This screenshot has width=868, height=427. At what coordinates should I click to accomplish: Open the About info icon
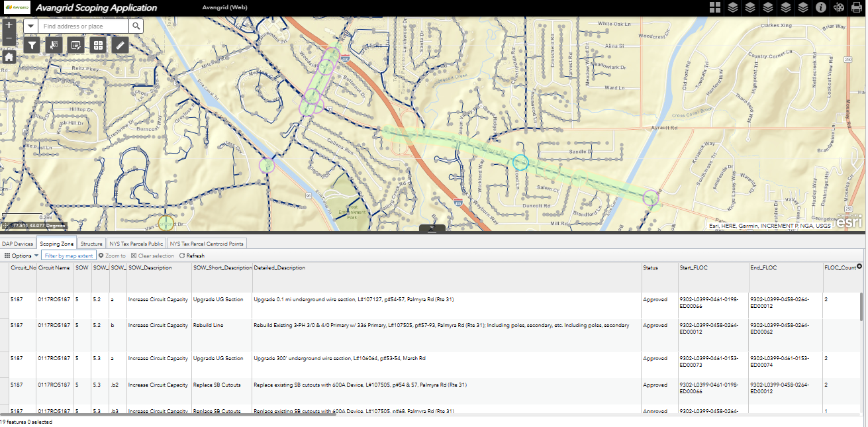(x=820, y=7)
